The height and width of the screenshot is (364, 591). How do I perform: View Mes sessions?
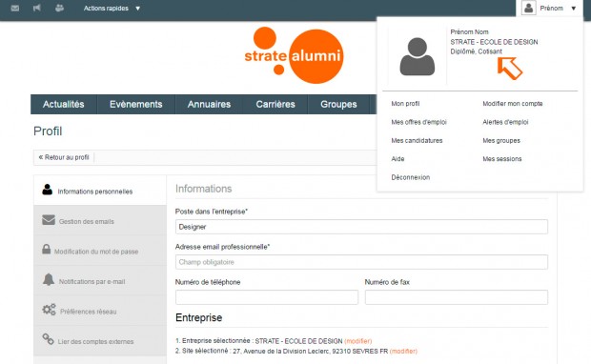pyautogui.click(x=502, y=159)
